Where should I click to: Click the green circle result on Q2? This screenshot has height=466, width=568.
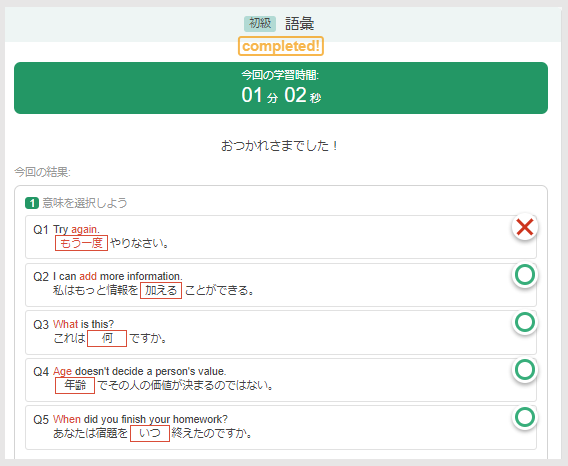click(x=525, y=275)
